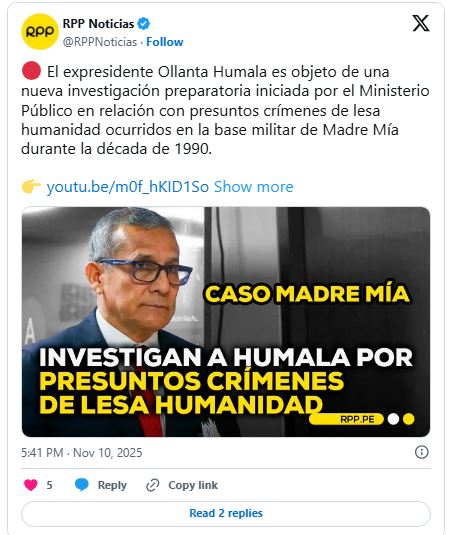Follow the RPPNoticias account
The image size is (463, 535).
coord(165,42)
